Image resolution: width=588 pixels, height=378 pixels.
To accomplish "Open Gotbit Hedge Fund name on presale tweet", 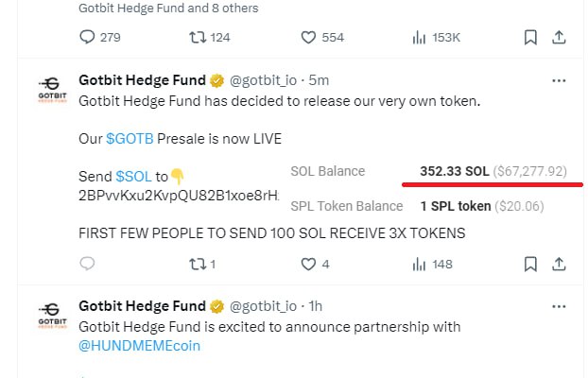I will 142,80.
